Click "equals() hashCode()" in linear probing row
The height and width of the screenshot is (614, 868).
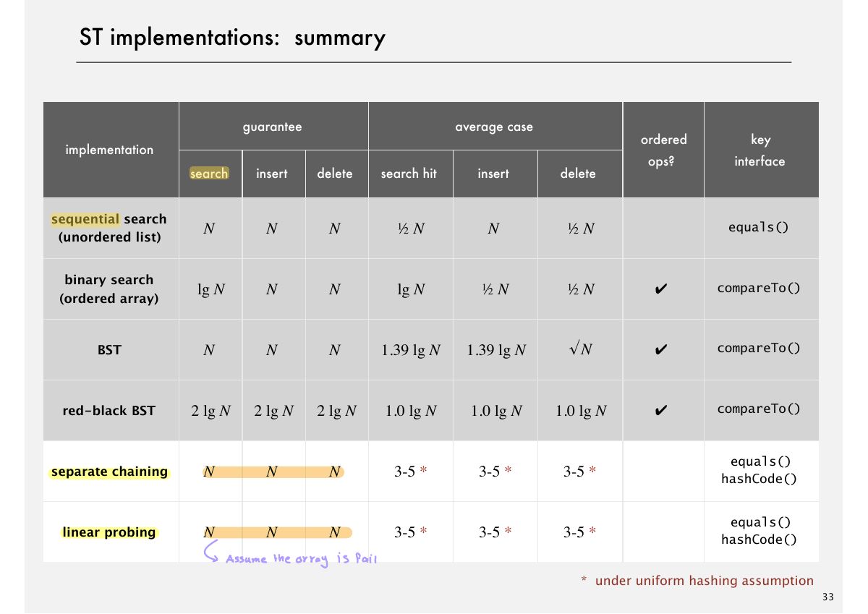coord(759,531)
